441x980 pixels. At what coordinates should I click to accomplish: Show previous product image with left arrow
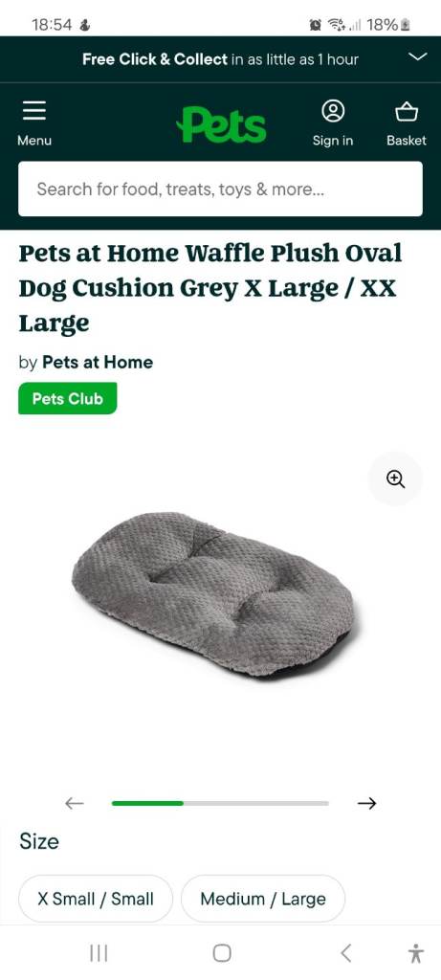[75, 803]
